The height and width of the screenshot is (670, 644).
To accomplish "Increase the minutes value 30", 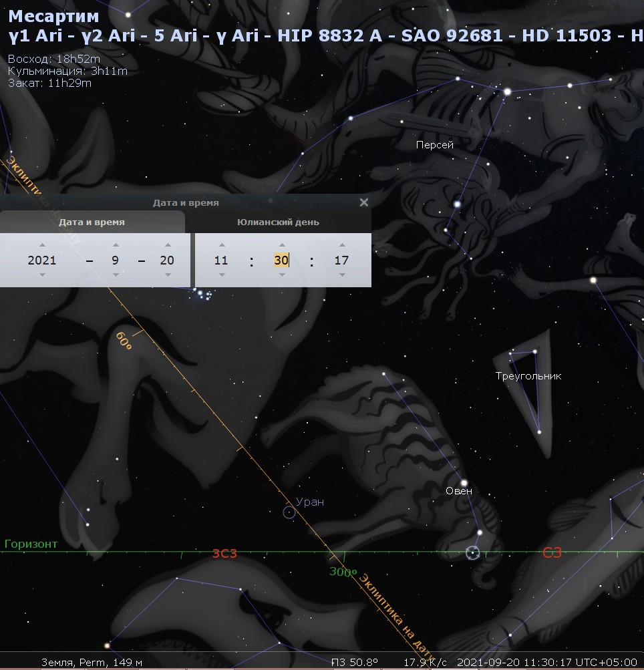I will 282,245.
